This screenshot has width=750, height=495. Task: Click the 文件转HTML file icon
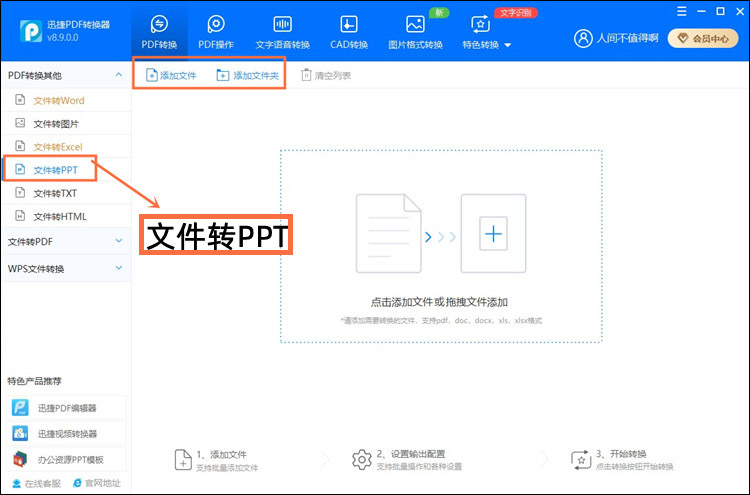[x=20, y=216]
